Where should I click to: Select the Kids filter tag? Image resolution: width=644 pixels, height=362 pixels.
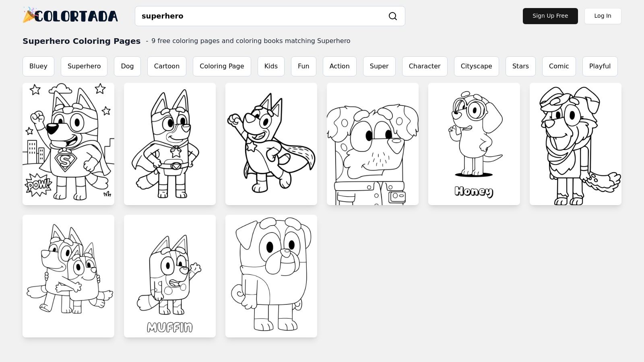[271, 66]
